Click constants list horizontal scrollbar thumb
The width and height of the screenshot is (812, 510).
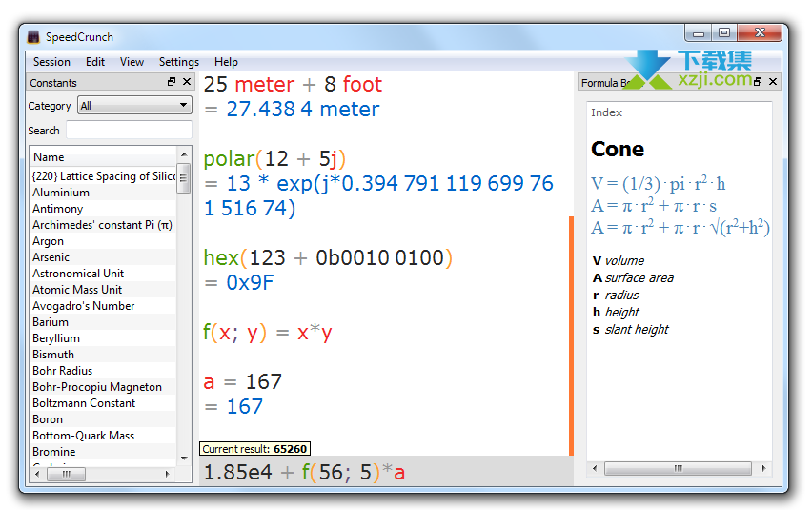point(67,474)
